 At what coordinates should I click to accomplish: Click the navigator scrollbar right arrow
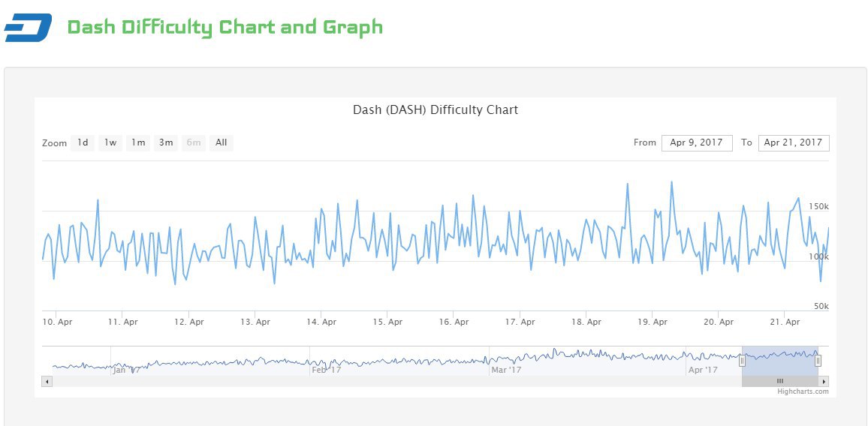coord(824,381)
